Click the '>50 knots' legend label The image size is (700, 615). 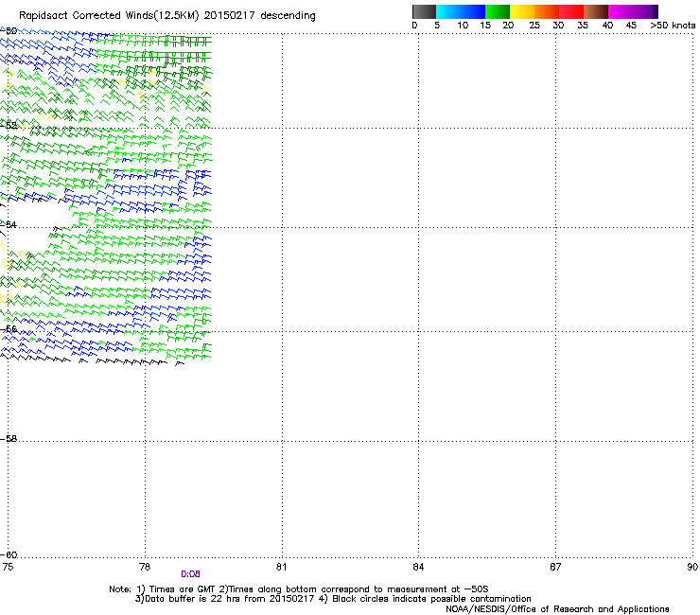pos(673,26)
